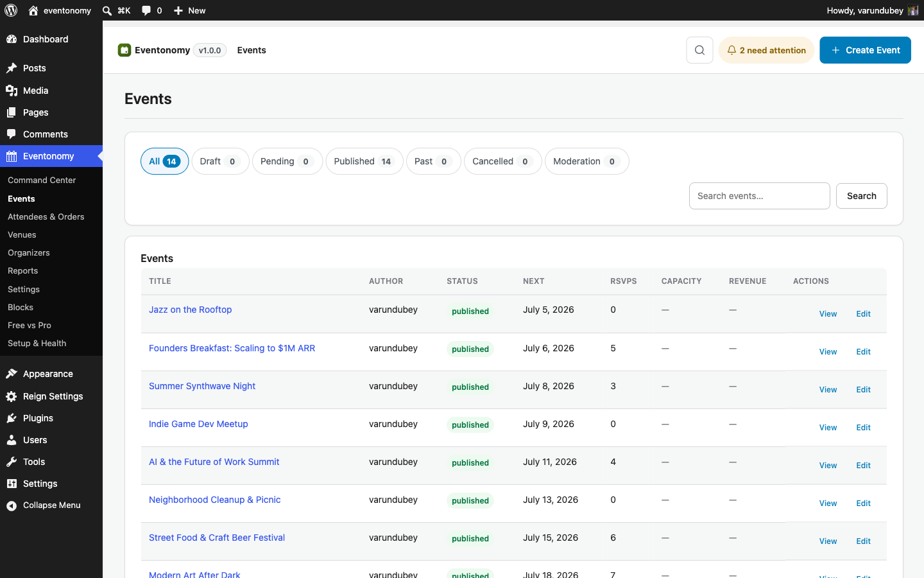Click the Reign Settings gear icon

pyautogui.click(x=12, y=396)
